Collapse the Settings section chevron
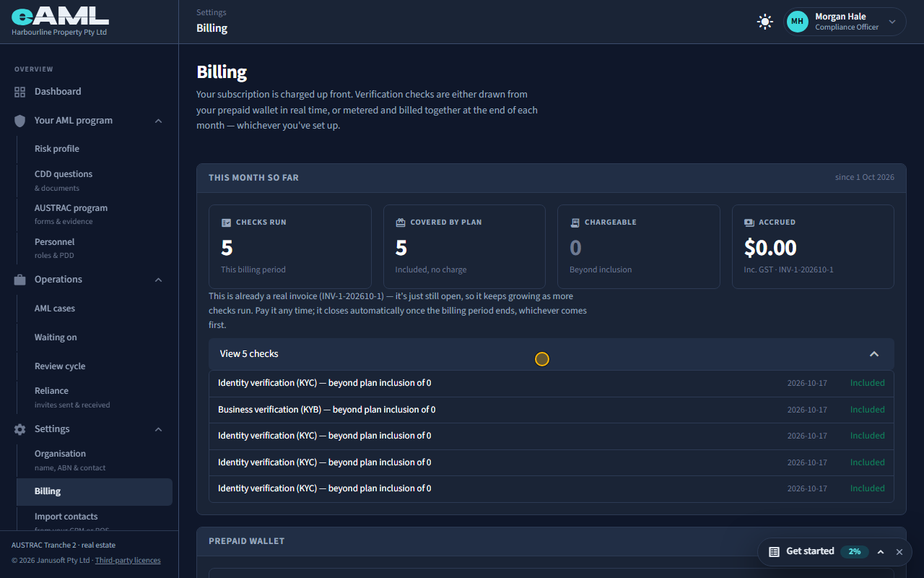The image size is (924, 578). click(x=158, y=429)
